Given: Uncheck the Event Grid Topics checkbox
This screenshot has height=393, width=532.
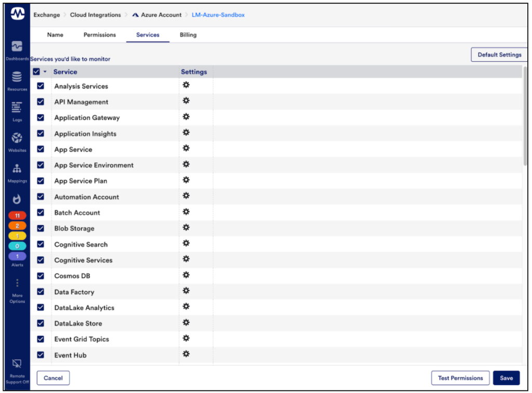Looking at the screenshot, I should tap(41, 339).
